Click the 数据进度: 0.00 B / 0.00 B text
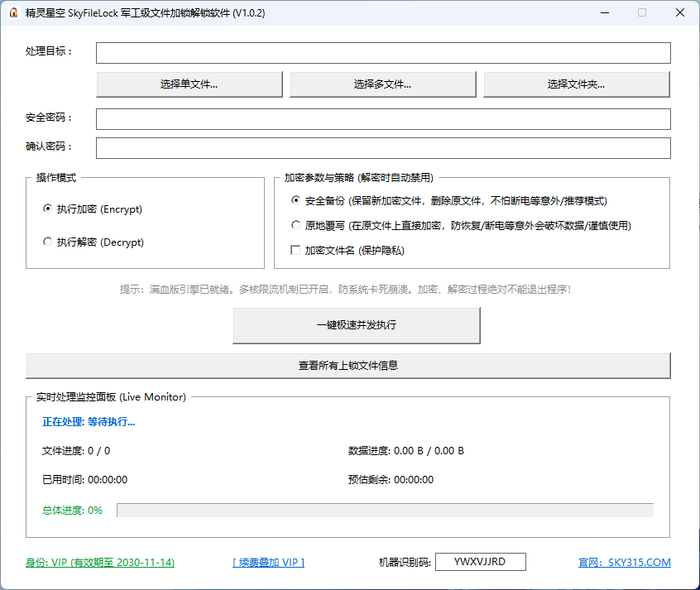The width and height of the screenshot is (700, 590). pos(405,451)
